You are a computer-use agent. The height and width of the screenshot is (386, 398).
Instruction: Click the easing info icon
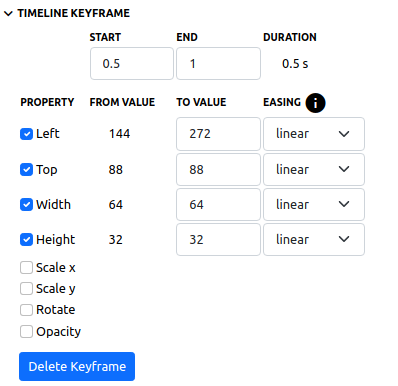(315, 103)
